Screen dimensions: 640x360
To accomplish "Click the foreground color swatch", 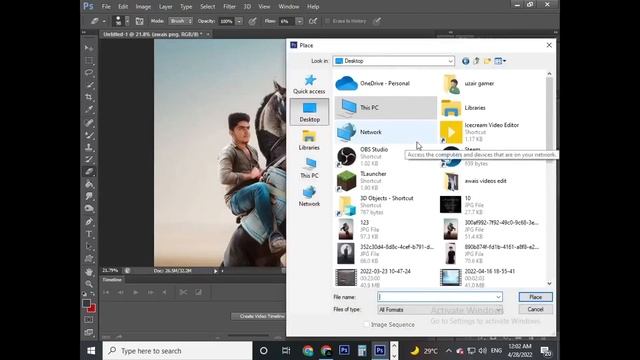I will point(86,303).
